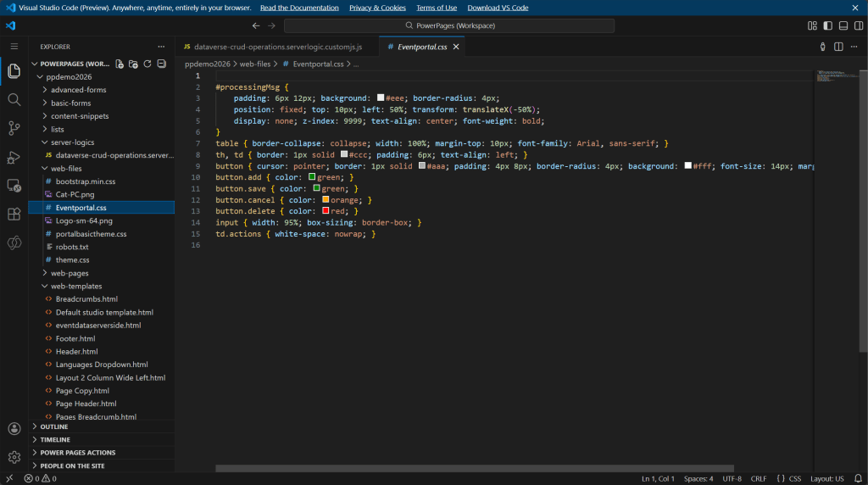This screenshot has height=485, width=868.
Task: Click the Split Editor Right icon
Action: pos(839,47)
